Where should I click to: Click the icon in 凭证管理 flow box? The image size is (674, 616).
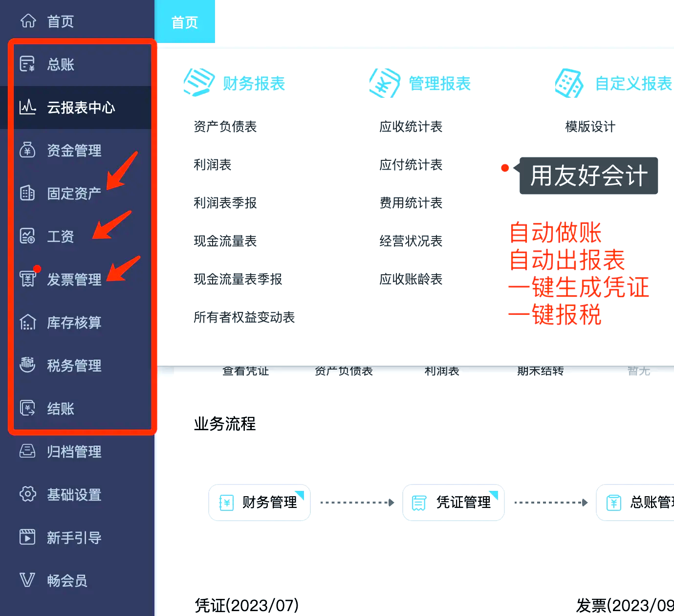pos(419,503)
